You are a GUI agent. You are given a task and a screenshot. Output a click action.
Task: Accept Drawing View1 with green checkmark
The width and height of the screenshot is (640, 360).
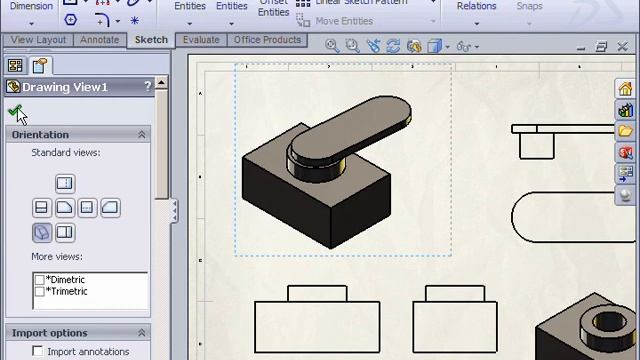click(x=15, y=111)
